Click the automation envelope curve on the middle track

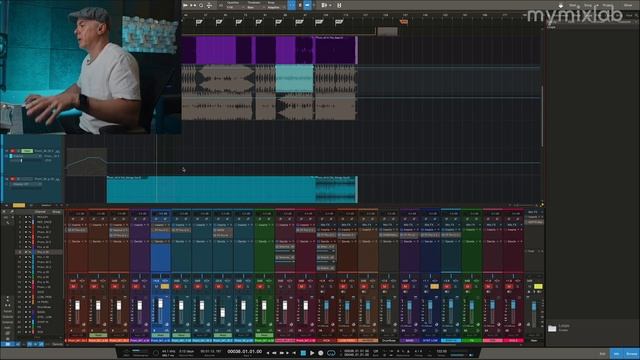(87, 162)
